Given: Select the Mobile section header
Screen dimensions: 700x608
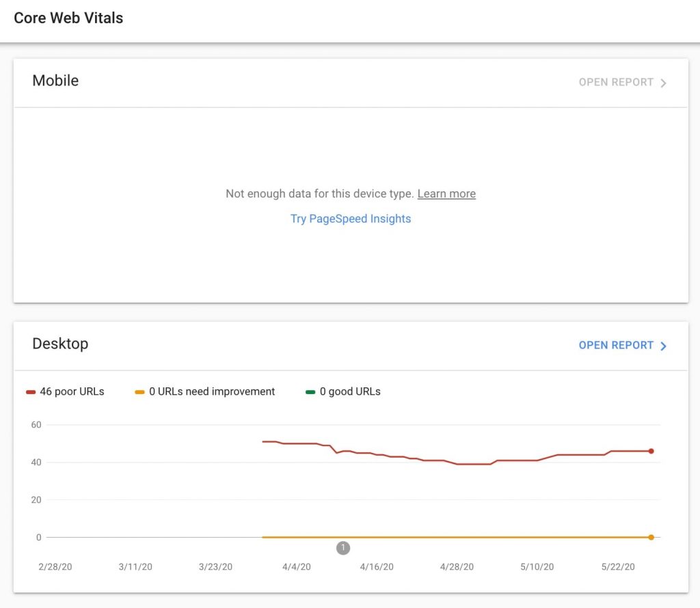Looking at the screenshot, I should (x=55, y=81).
